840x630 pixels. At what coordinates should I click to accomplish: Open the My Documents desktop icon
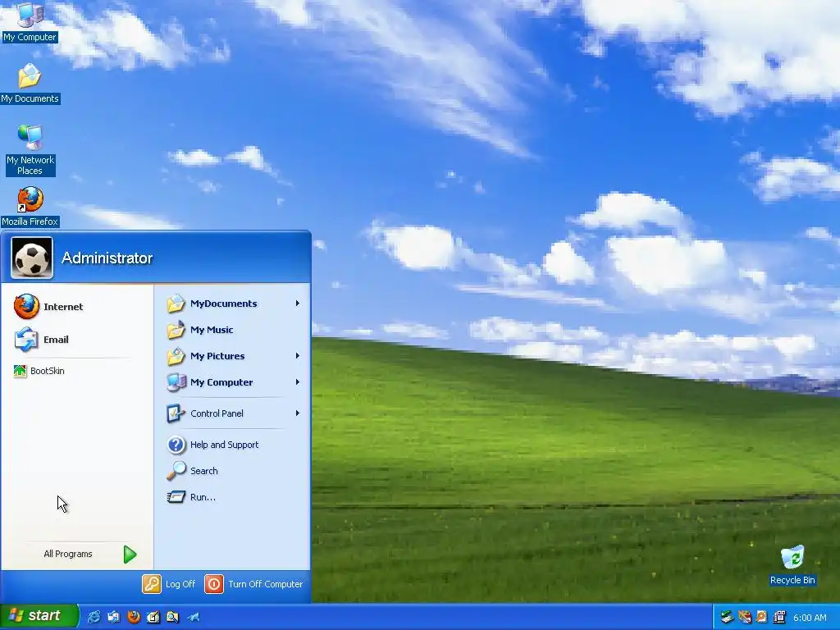[30, 83]
